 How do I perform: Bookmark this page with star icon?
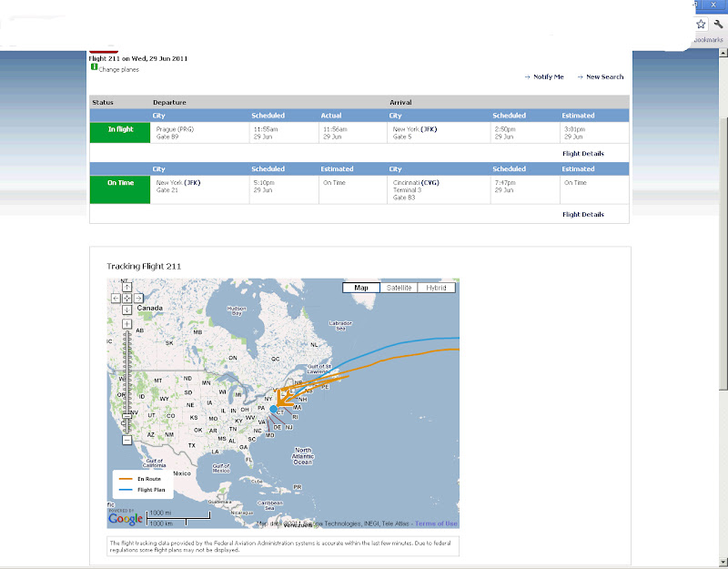tap(701, 24)
